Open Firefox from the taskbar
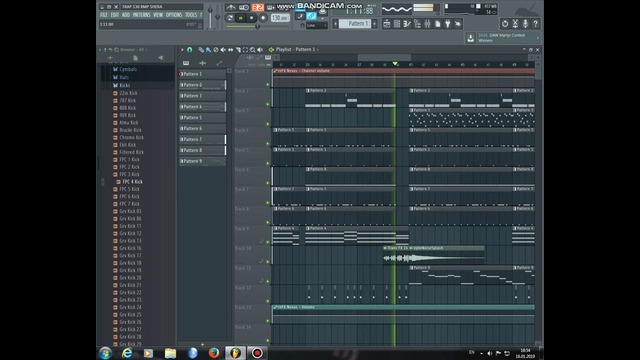 coord(213,353)
